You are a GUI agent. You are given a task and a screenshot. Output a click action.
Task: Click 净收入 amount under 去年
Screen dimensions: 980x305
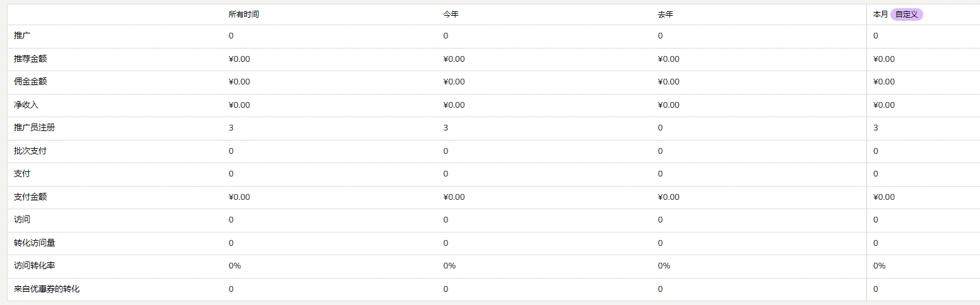point(668,105)
